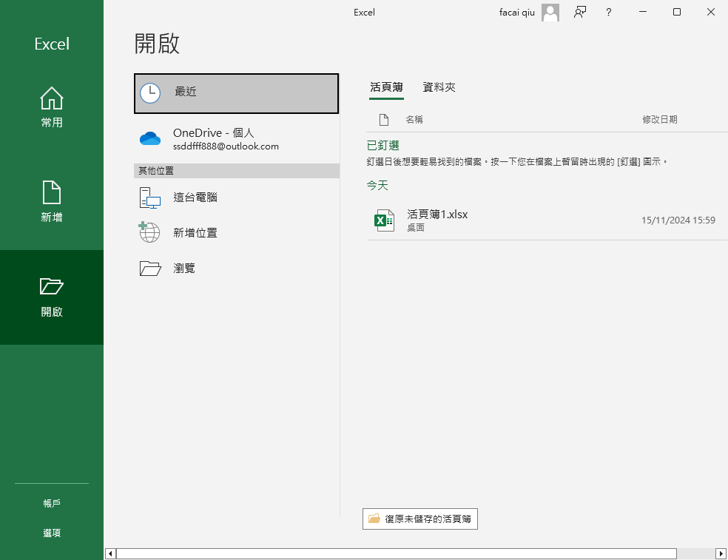Click the clock icon beside 最近

tap(150, 93)
